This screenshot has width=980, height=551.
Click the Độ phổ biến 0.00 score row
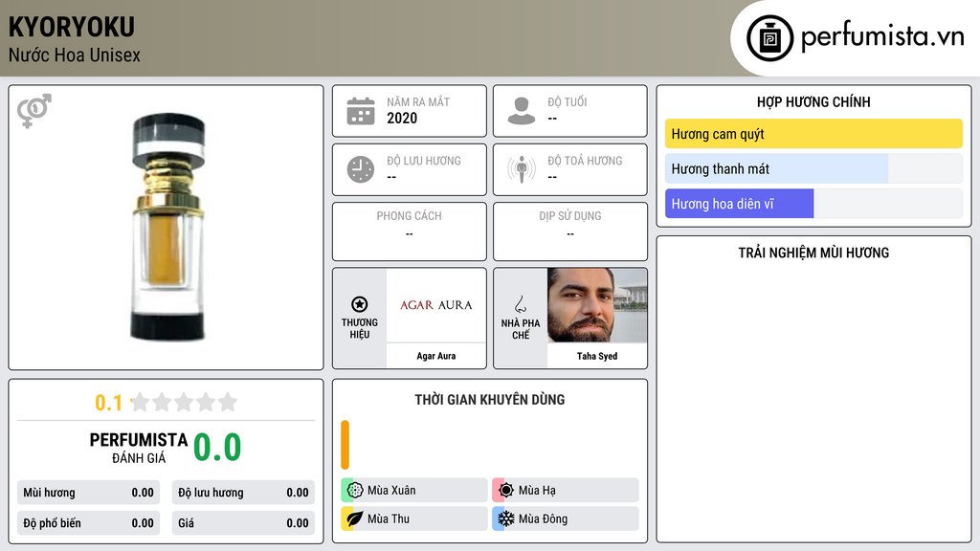pos(88,523)
